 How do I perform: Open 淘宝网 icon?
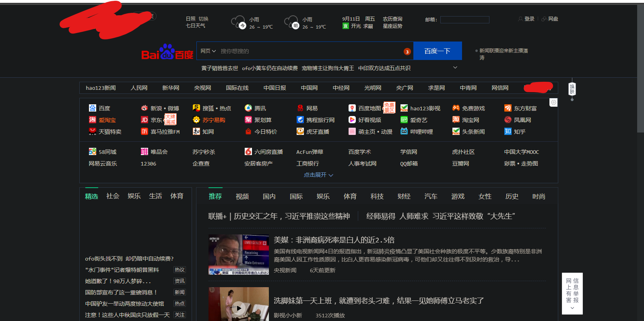456,120
